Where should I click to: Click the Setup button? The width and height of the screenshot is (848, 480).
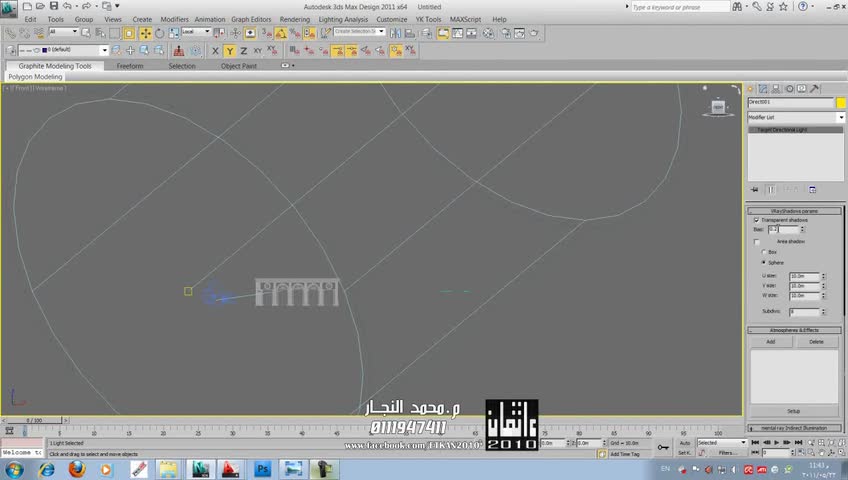click(x=793, y=411)
